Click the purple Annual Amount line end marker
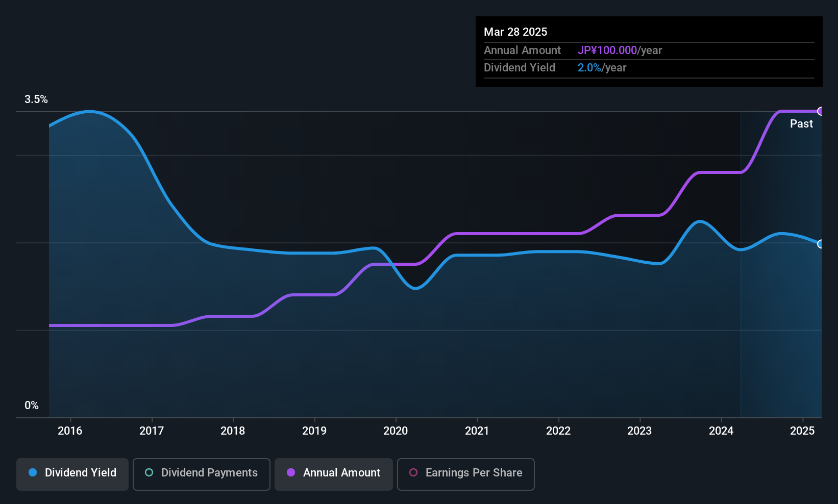 [x=821, y=111]
